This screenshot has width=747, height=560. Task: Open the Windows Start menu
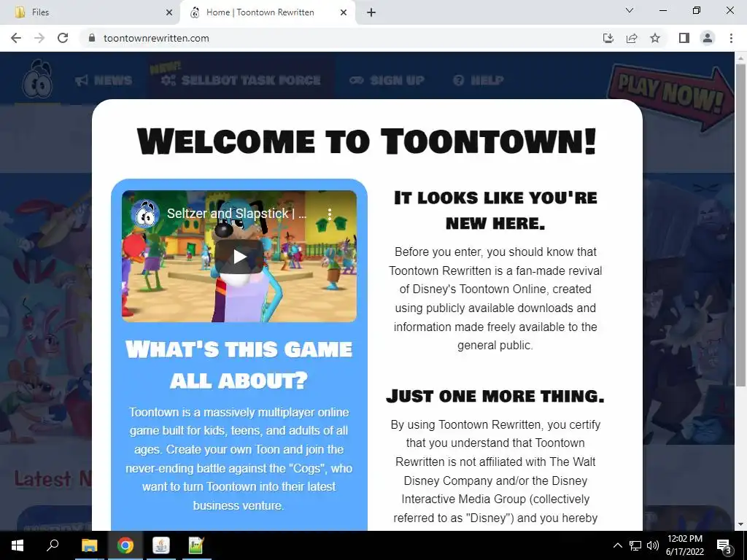[x=18, y=545]
